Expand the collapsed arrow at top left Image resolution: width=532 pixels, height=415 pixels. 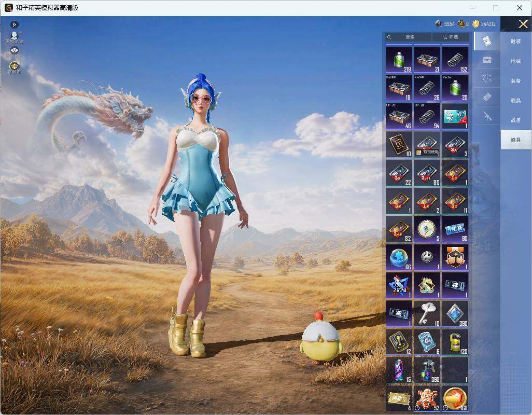14,24
